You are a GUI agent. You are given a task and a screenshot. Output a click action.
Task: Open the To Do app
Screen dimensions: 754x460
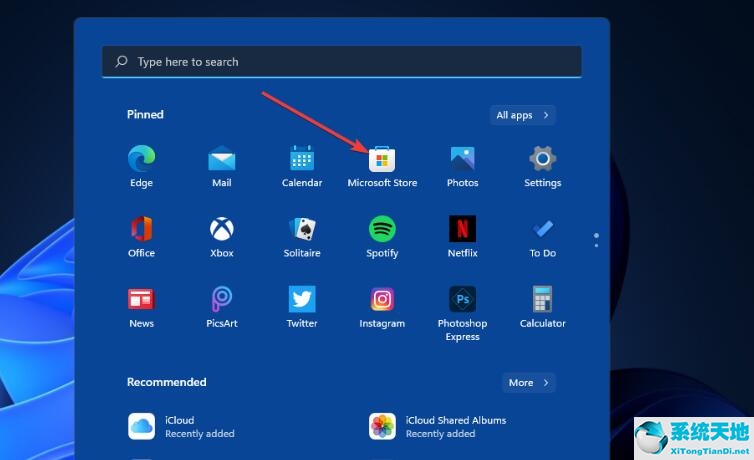tap(543, 237)
